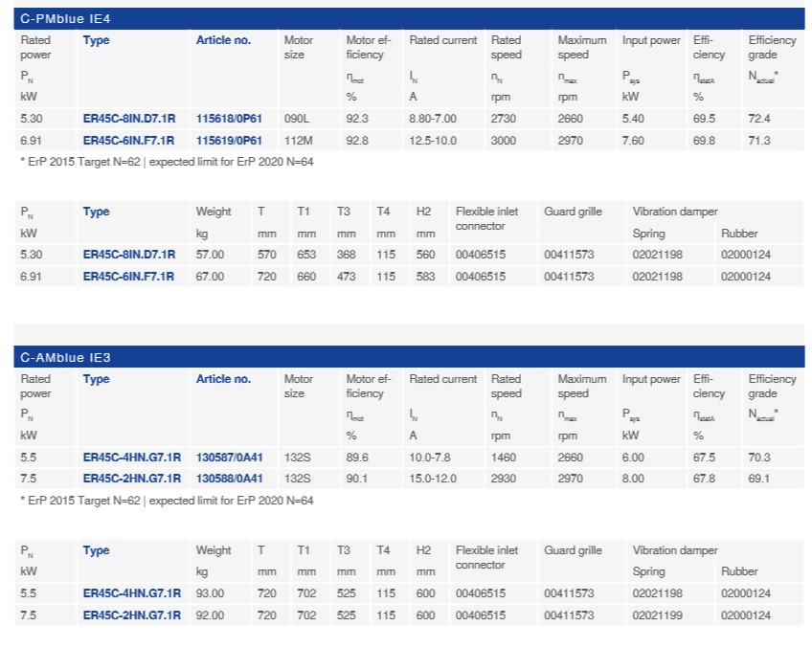Select article number 130587/0A41
The width and height of the screenshot is (812, 648).
click(229, 457)
